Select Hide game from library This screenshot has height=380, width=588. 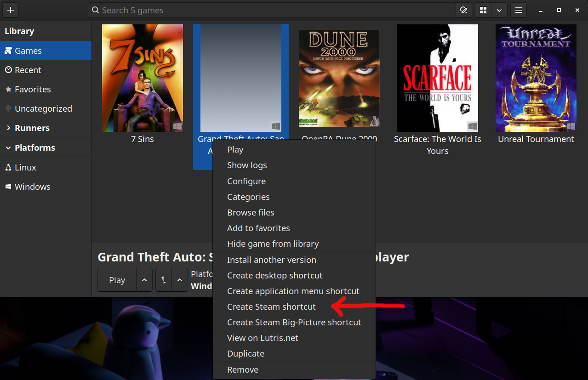click(294, 244)
